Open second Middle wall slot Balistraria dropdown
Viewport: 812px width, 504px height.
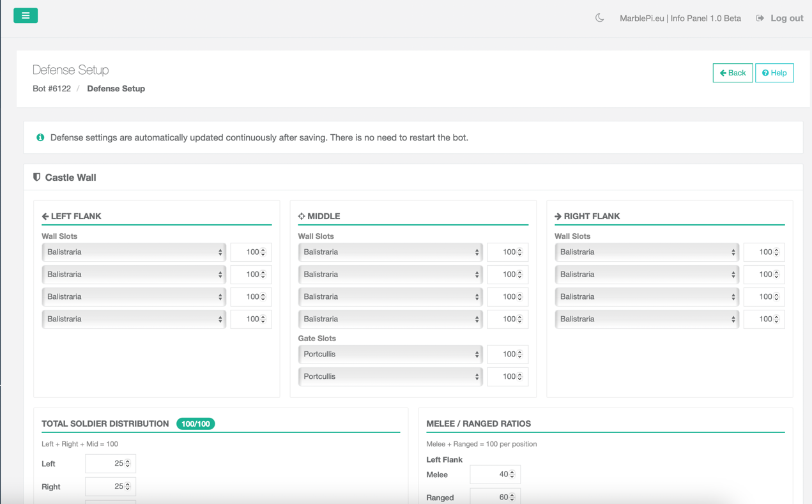[x=390, y=275]
